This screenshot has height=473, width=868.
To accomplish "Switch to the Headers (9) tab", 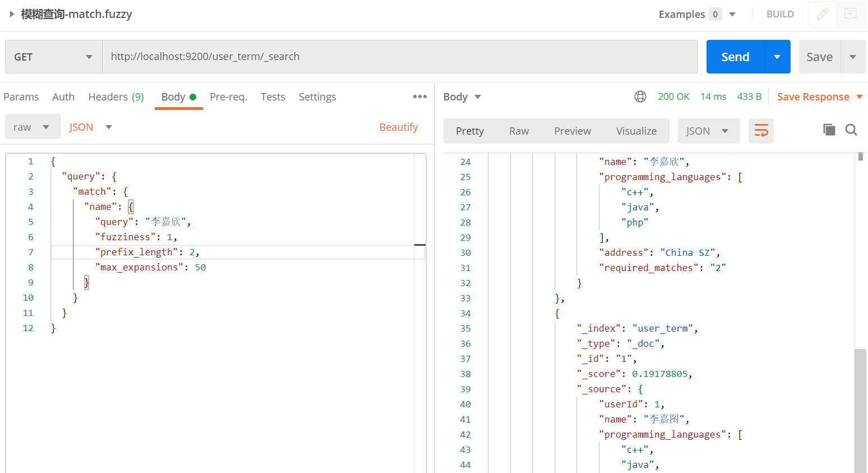I will (x=116, y=97).
